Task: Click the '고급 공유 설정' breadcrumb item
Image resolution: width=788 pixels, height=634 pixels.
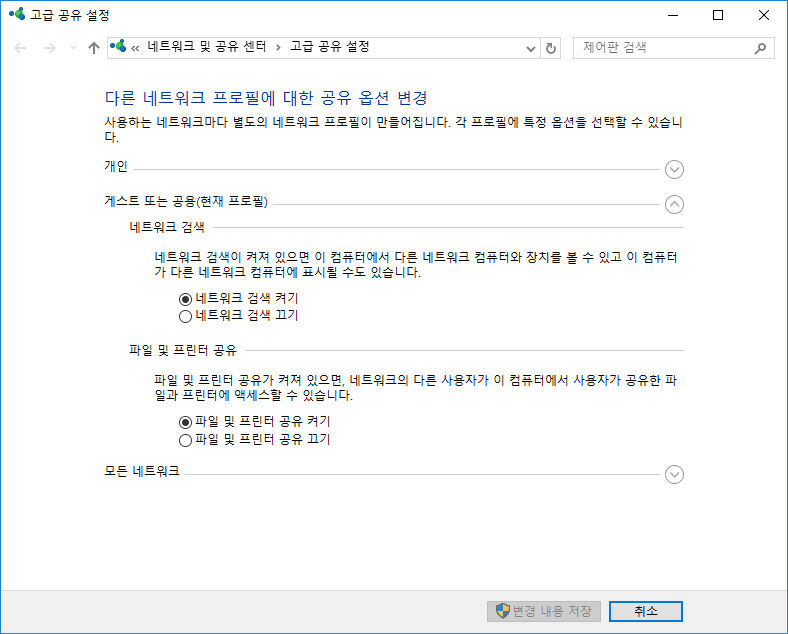Action: click(x=329, y=47)
